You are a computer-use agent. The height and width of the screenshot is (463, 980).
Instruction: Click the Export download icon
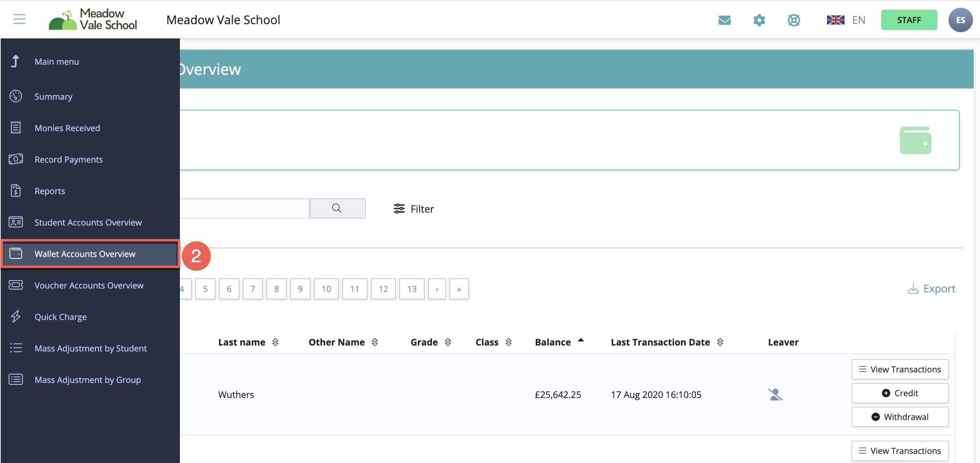[913, 289]
